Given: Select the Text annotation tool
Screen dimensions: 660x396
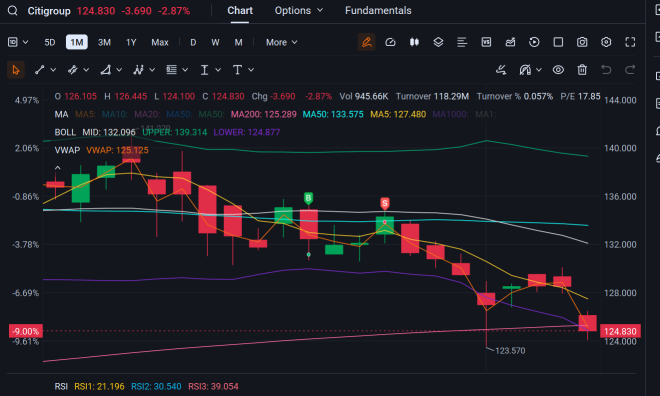Looking at the screenshot, I should pyautogui.click(x=237, y=70).
